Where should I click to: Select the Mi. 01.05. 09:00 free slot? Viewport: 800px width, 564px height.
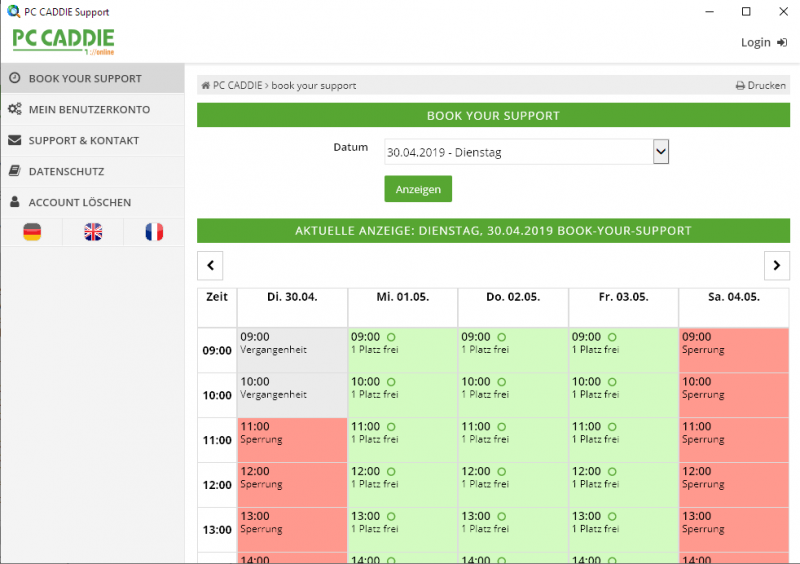pyautogui.click(x=403, y=350)
